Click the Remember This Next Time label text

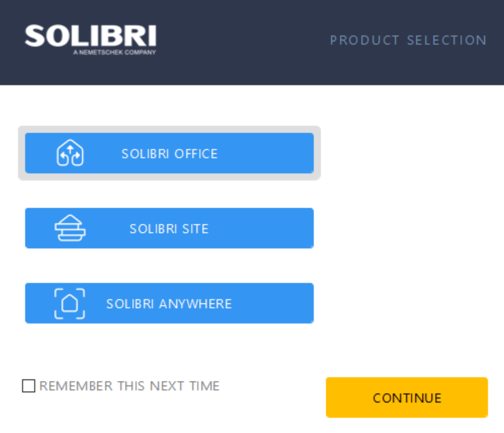[130, 386]
